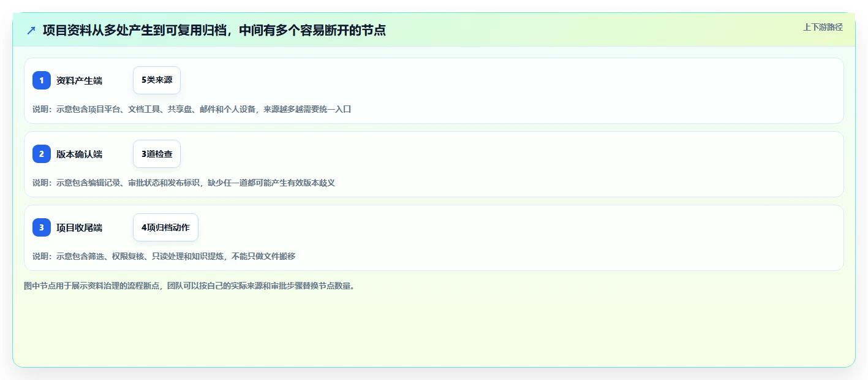This screenshot has width=868, height=380.
Task: Click the "上下游路径" label
Action: (823, 27)
